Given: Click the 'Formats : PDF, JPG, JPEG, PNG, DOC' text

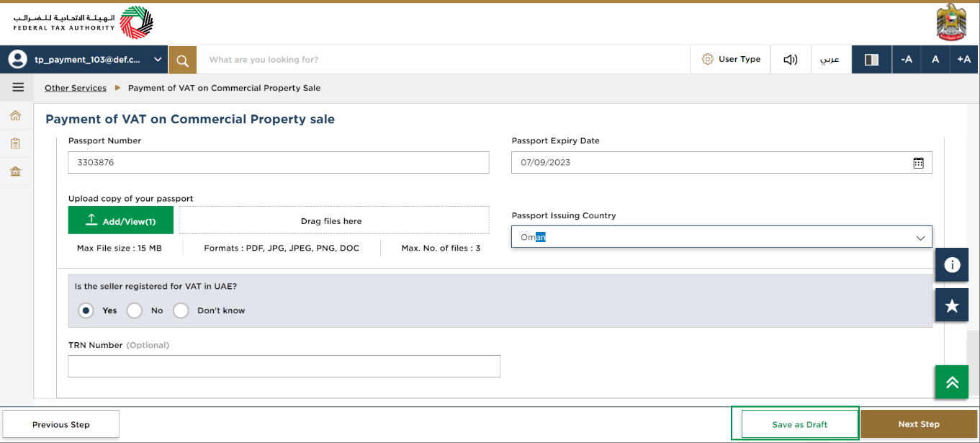Looking at the screenshot, I should click(x=282, y=248).
